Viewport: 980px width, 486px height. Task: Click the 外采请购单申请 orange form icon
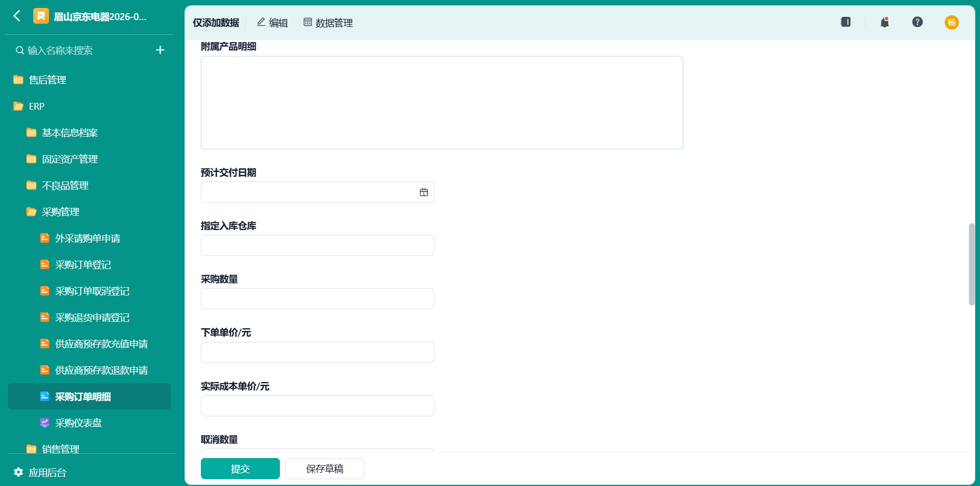[x=45, y=238]
